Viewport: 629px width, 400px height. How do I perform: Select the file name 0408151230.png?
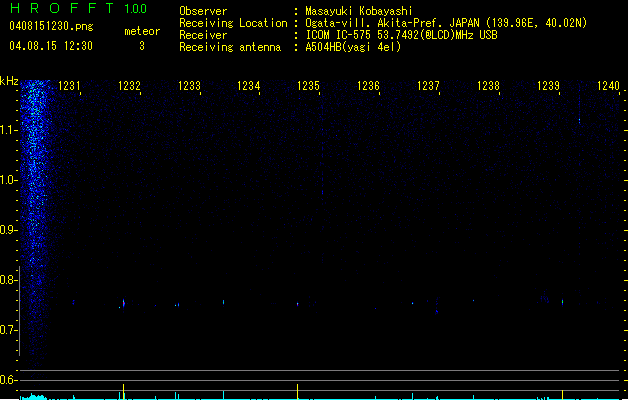[51, 26]
